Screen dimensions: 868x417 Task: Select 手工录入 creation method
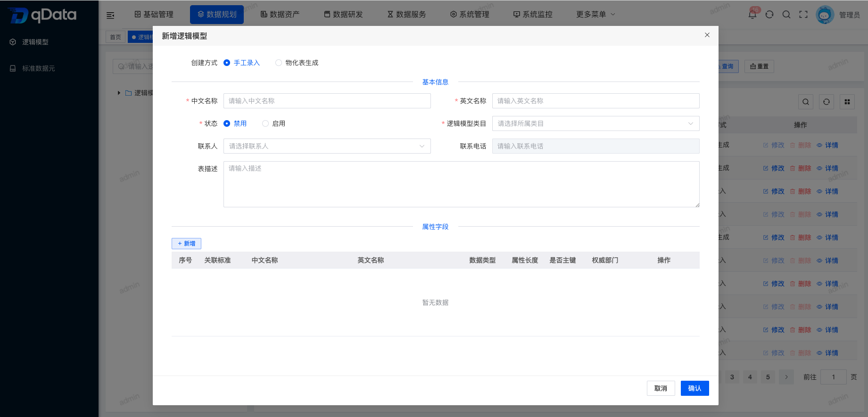pos(241,63)
